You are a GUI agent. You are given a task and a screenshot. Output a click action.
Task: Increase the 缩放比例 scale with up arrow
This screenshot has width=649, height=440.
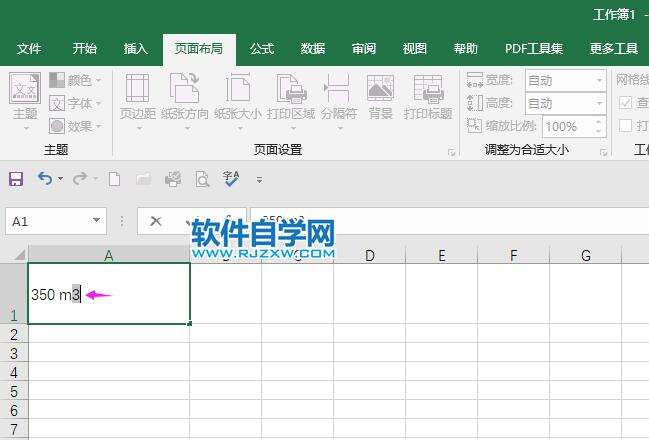(599, 122)
